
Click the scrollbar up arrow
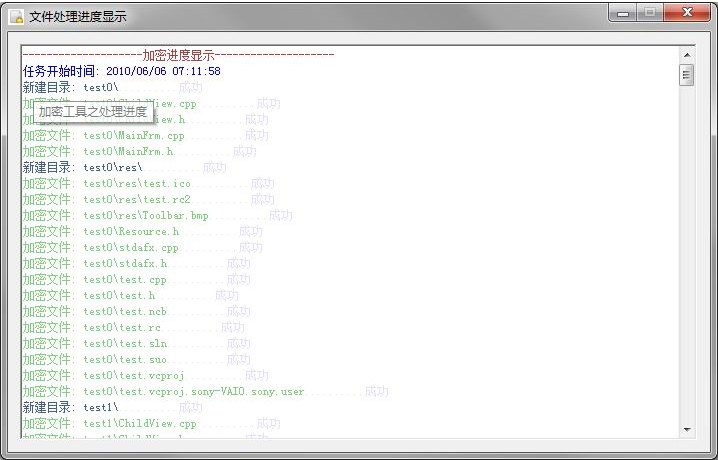(687, 55)
